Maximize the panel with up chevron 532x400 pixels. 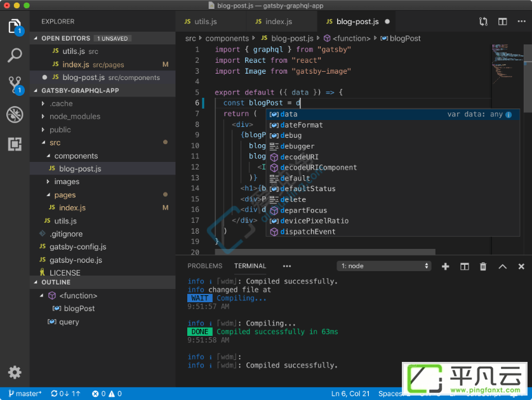(x=503, y=267)
